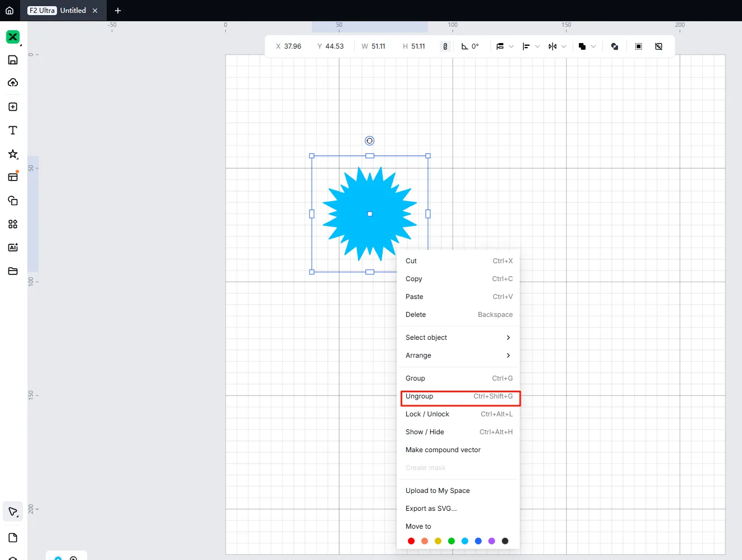Image resolution: width=742 pixels, height=560 pixels.
Task: Click the cloud upload icon
Action: [x=13, y=83]
